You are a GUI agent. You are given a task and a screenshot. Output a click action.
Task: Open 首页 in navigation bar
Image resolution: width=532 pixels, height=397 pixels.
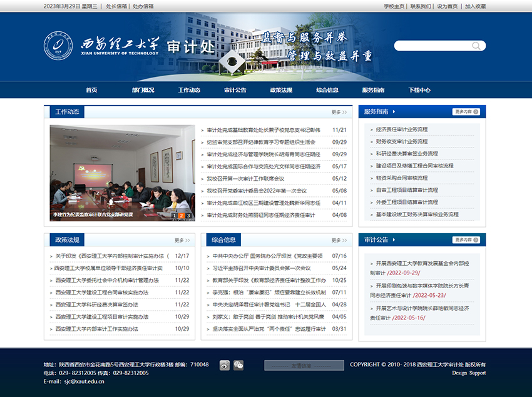click(x=91, y=90)
